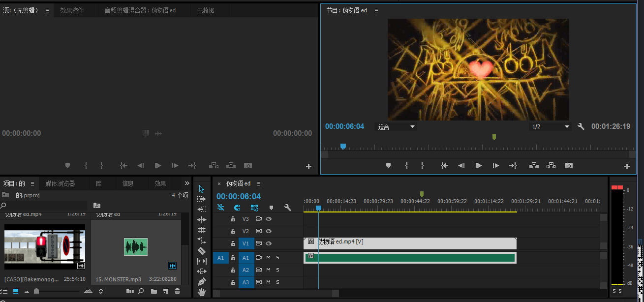Open timeline display settings wrench
This screenshot has width=644, height=302.
tap(288, 208)
